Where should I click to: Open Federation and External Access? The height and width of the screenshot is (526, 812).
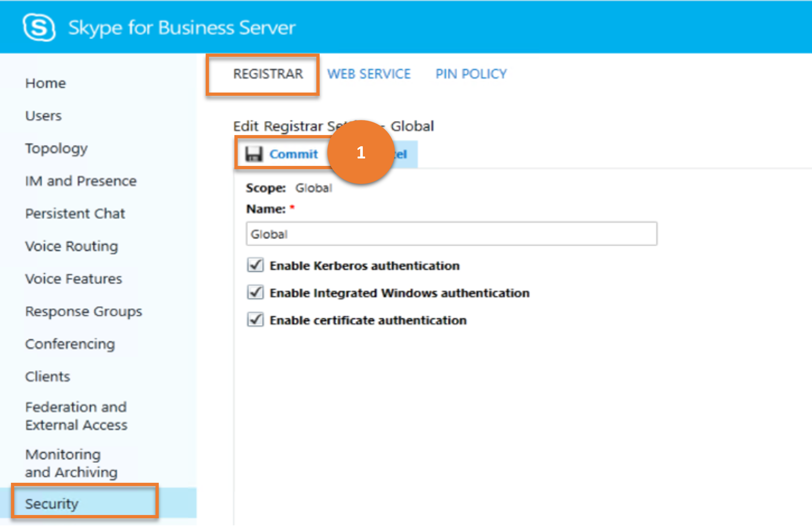76,416
